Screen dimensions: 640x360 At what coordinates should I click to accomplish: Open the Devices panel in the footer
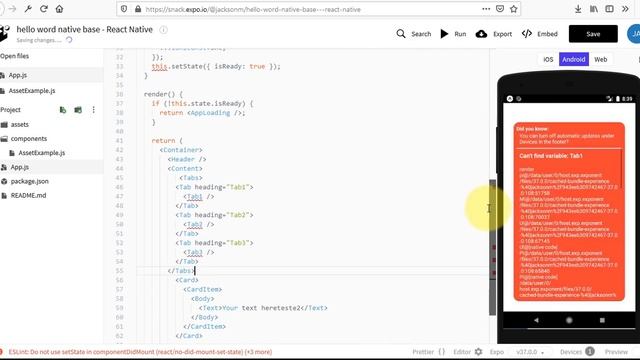(x=577, y=351)
